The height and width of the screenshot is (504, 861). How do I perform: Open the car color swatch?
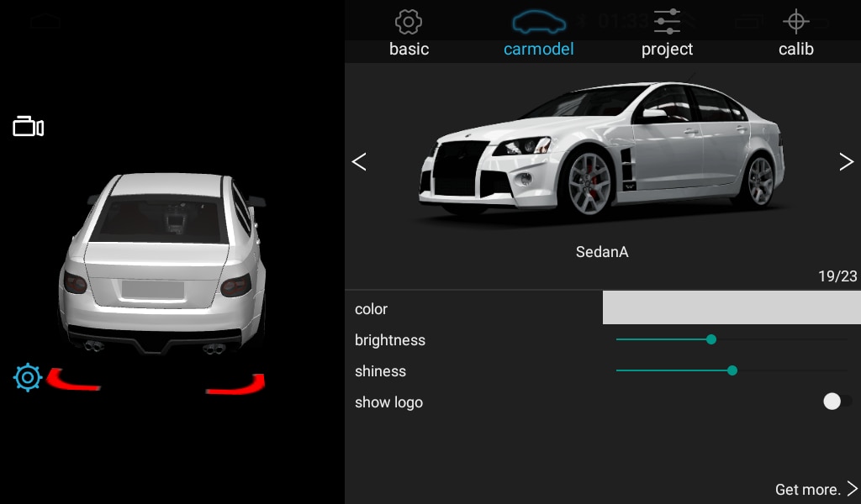pos(731,308)
